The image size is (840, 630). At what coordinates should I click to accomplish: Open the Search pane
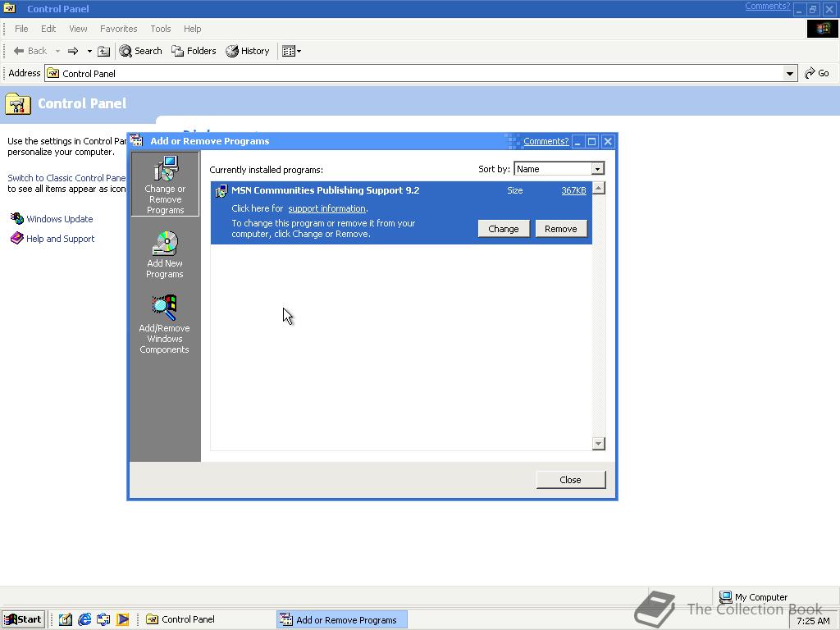pos(141,51)
